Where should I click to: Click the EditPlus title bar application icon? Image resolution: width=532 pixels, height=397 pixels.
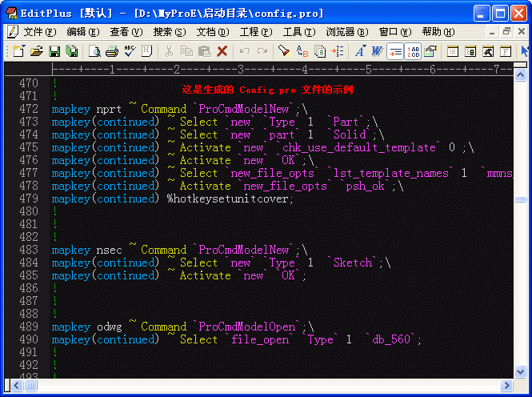coord(11,14)
